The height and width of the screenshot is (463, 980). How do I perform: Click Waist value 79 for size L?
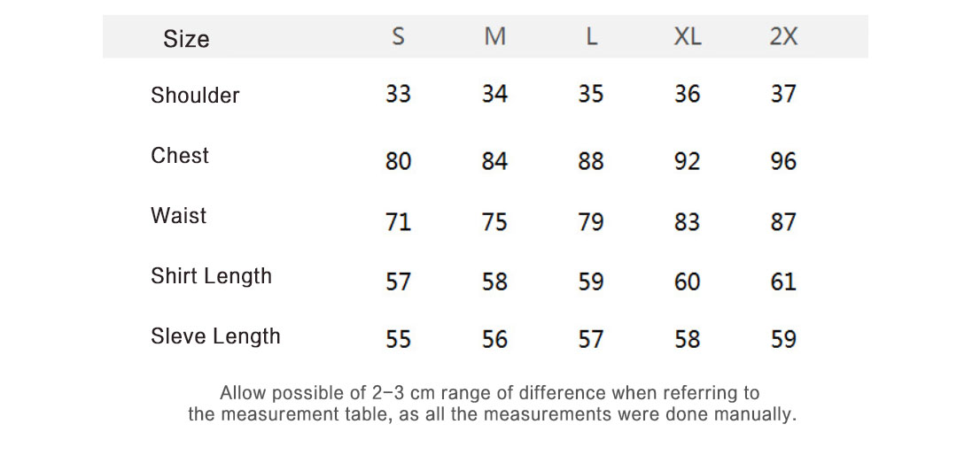coord(591,221)
